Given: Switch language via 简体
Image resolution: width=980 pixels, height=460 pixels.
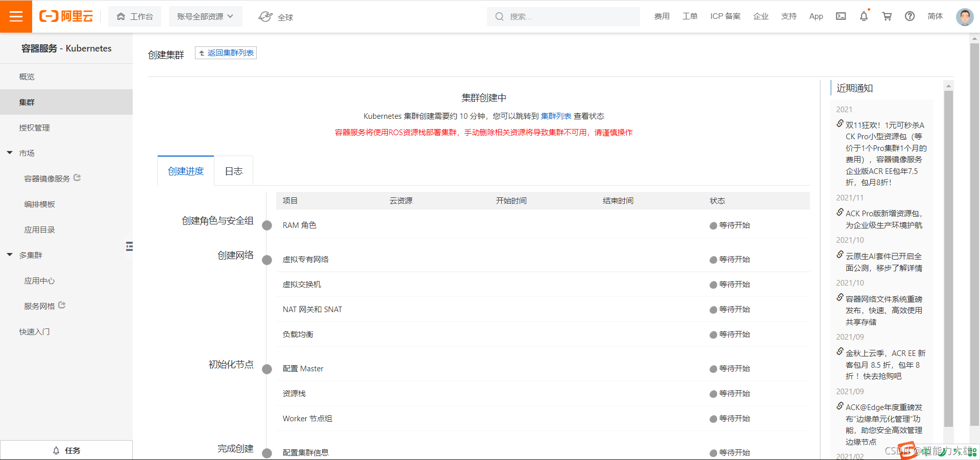Looking at the screenshot, I should point(935,16).
